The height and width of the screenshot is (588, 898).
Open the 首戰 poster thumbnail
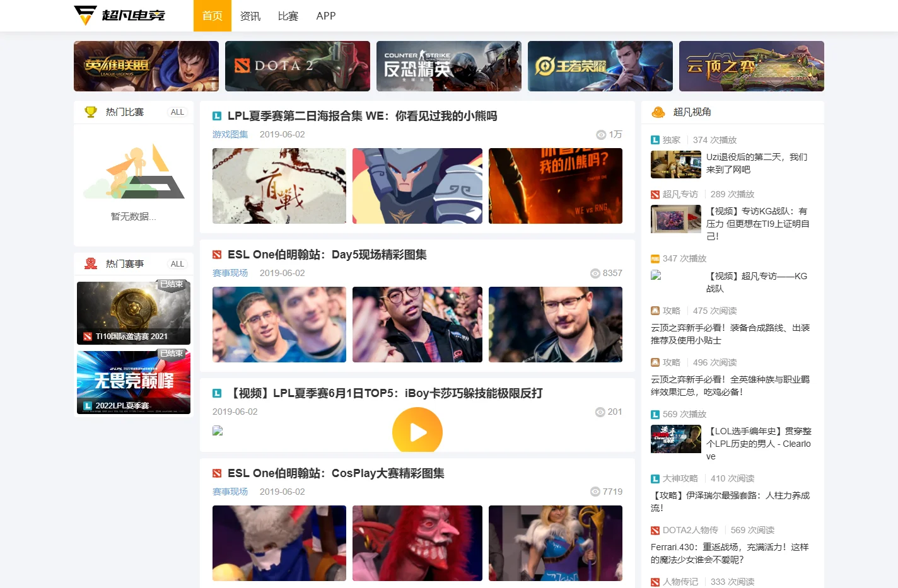click(279, 186)
